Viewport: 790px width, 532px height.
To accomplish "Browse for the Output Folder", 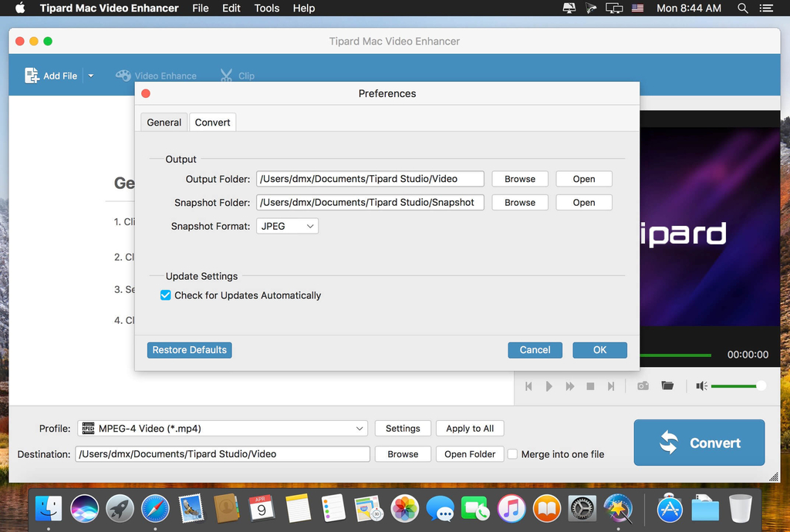I will tap(519, 179).
